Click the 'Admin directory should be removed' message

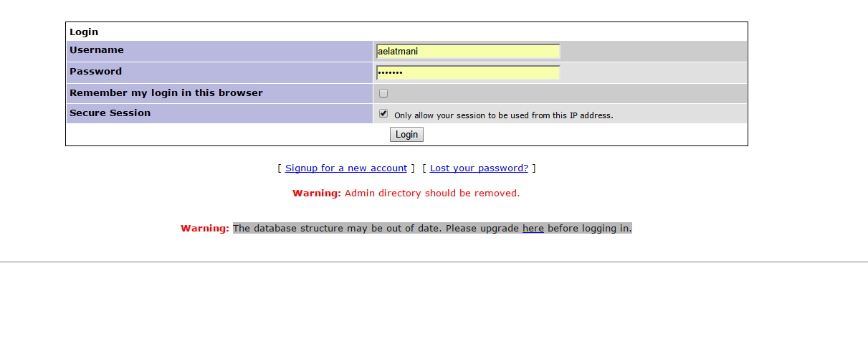pyautogui.click(x=431, y=194)
